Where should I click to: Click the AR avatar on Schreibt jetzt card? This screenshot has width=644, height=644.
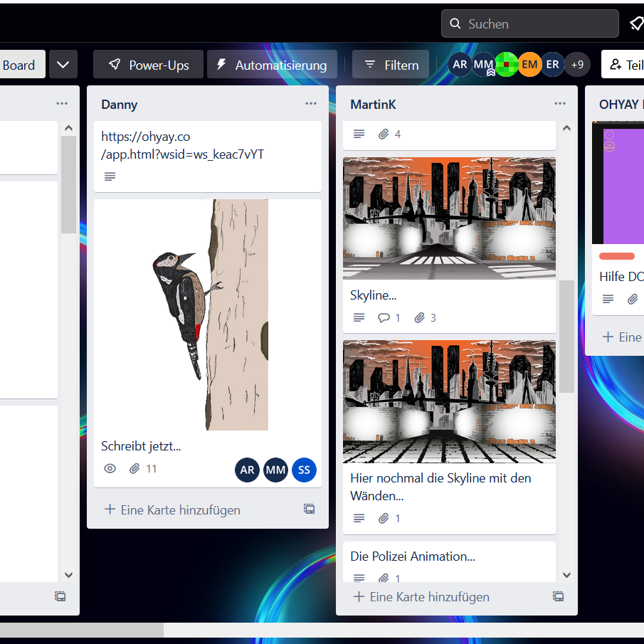coord(247,470)
